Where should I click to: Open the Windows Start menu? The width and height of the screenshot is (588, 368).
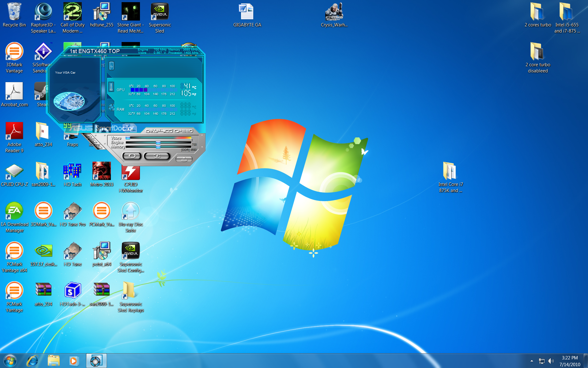pyautogui.click(x=10, y=361)
